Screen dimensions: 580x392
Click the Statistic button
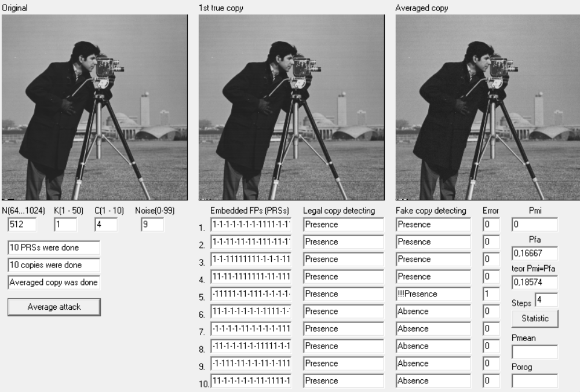pos(535,318)
